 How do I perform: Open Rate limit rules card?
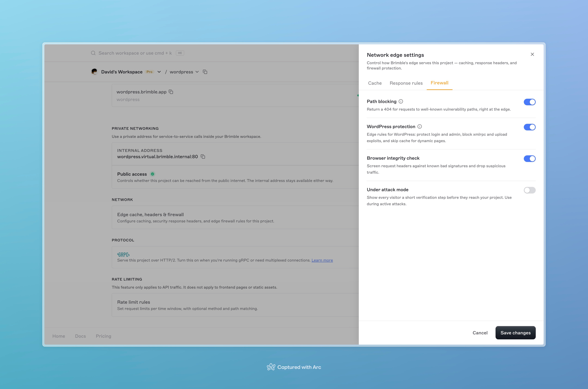click(x=235, y=305)
